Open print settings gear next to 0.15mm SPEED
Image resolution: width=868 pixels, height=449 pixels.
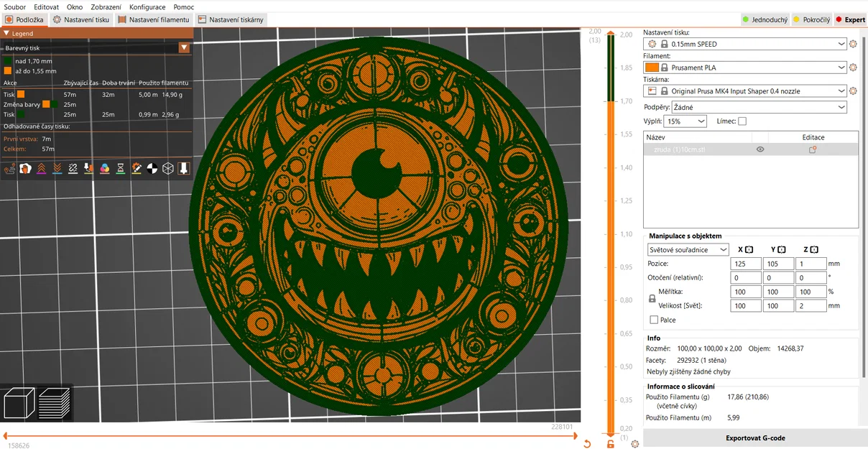coord(854,44)
